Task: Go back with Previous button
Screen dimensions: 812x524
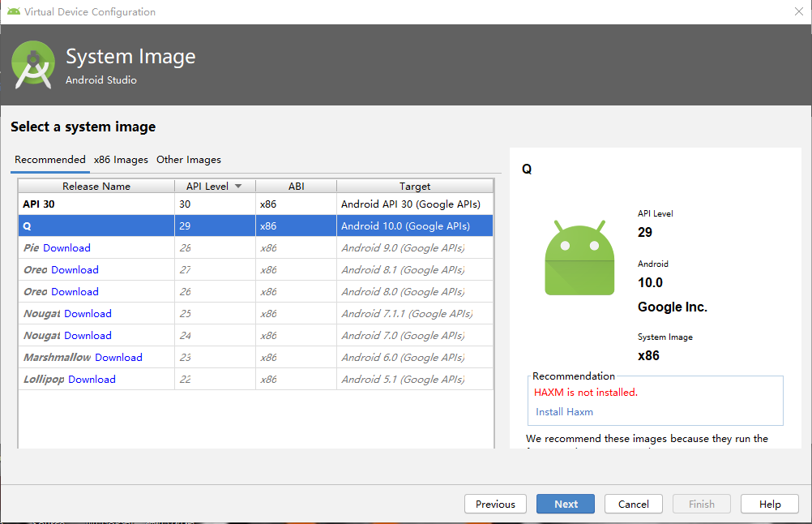Action: click(x=495, y=504)
